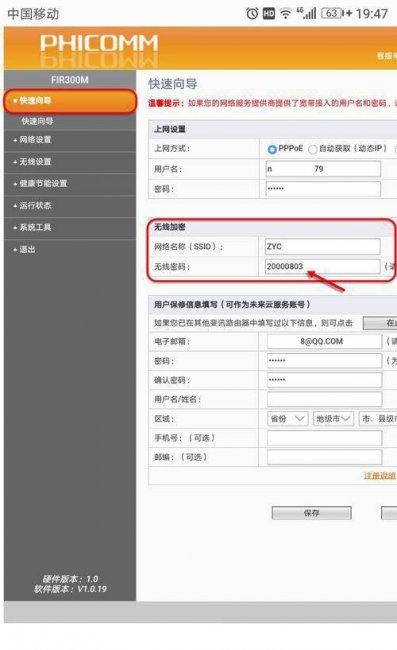Click the FIR300M model label

click(x=70, y=80)
